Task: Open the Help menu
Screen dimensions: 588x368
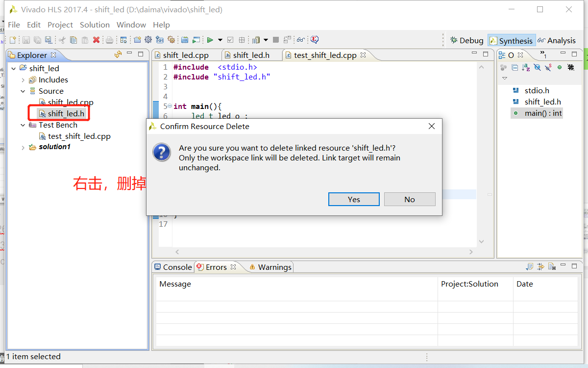Action: coord(161,25)
